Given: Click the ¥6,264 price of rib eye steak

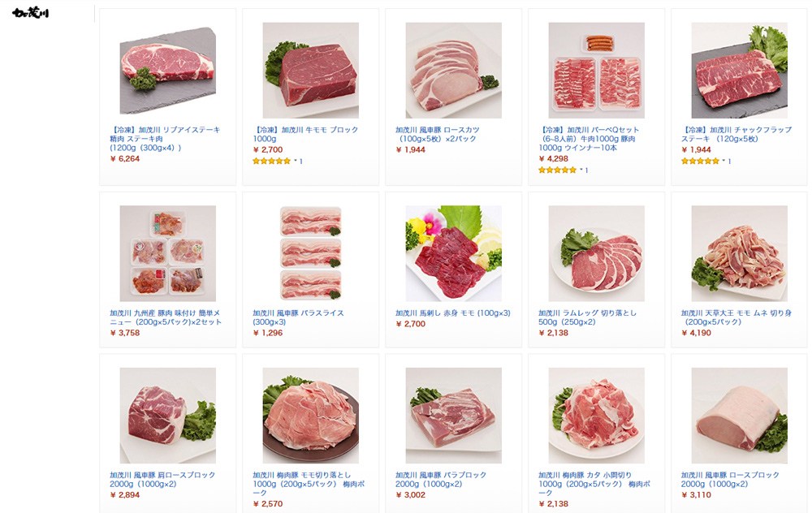Looking at the screenshot, I should [125, 159].
